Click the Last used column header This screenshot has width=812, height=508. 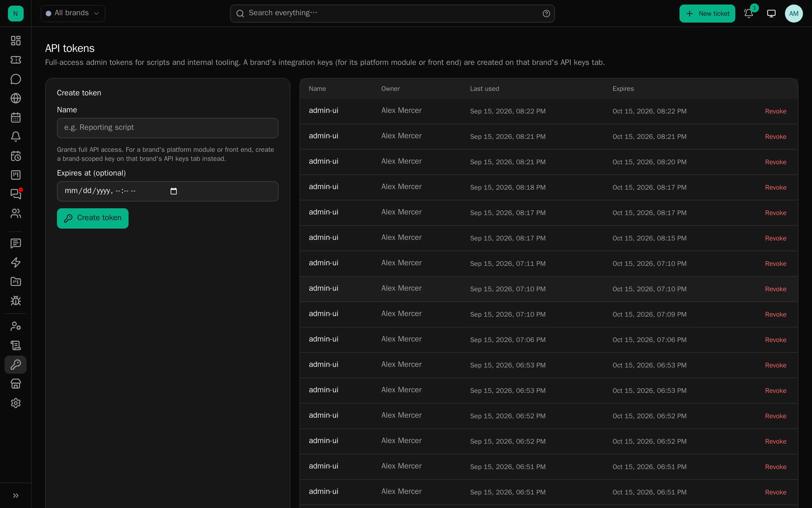[484, 89]
